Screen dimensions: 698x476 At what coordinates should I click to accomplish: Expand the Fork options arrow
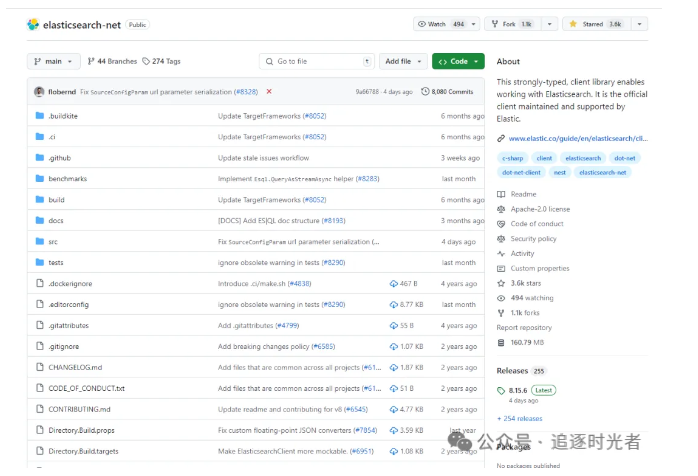tap(550, 24)
